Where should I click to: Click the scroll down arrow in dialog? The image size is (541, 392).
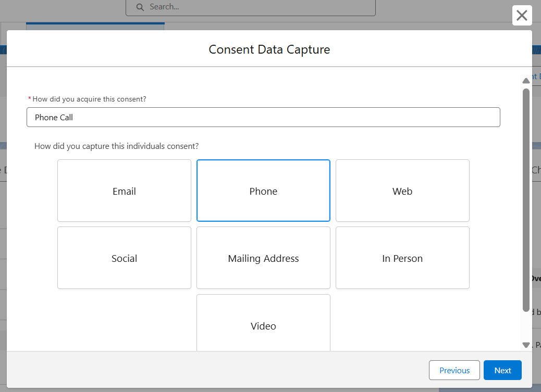point(526,345)
